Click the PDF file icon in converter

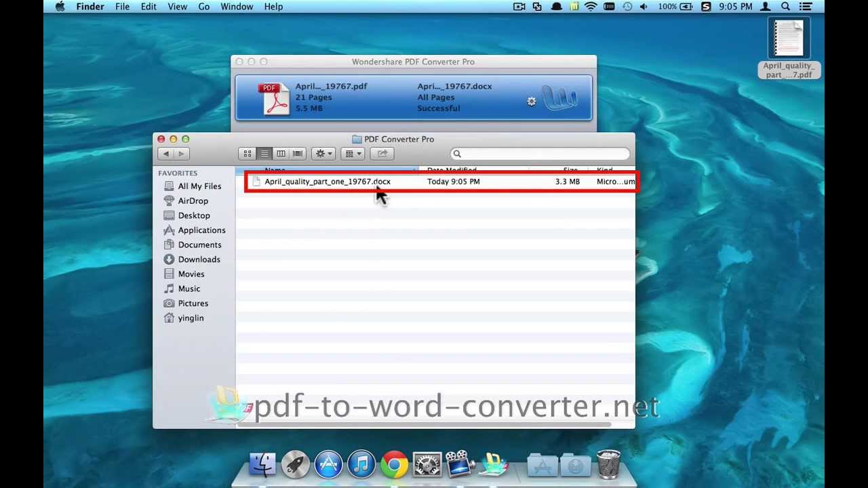pos(275,98)
